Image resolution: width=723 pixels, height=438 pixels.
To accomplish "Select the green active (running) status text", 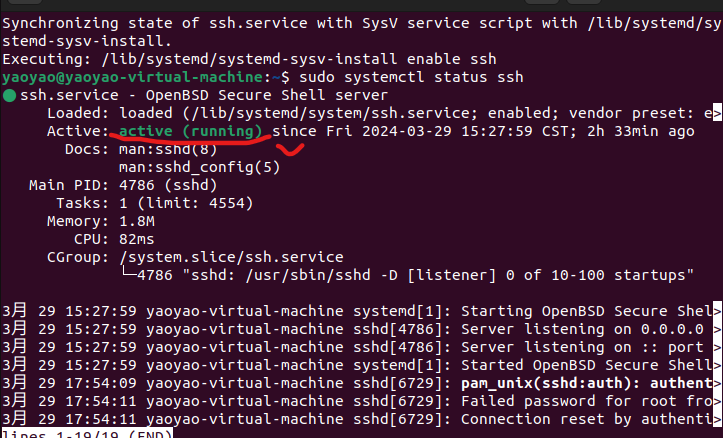I will coord(190,131).
